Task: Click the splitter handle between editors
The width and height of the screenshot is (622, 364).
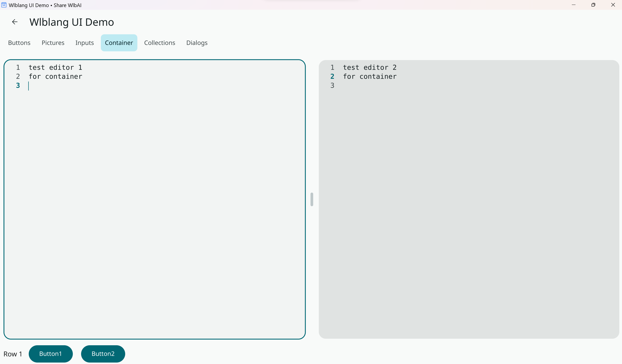Action: 312,199
